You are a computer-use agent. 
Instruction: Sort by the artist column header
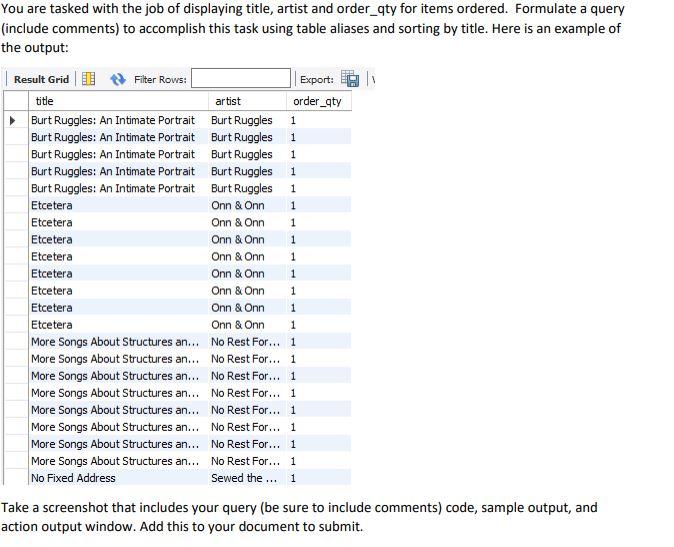[x=248, y=101]
